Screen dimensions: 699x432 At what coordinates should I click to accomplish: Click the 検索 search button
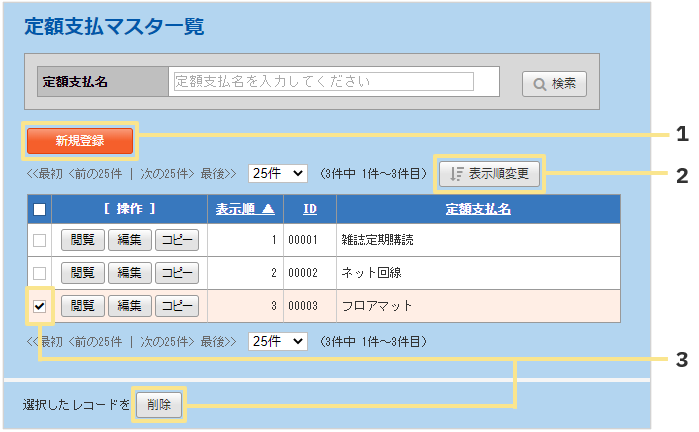pos(554,83)
